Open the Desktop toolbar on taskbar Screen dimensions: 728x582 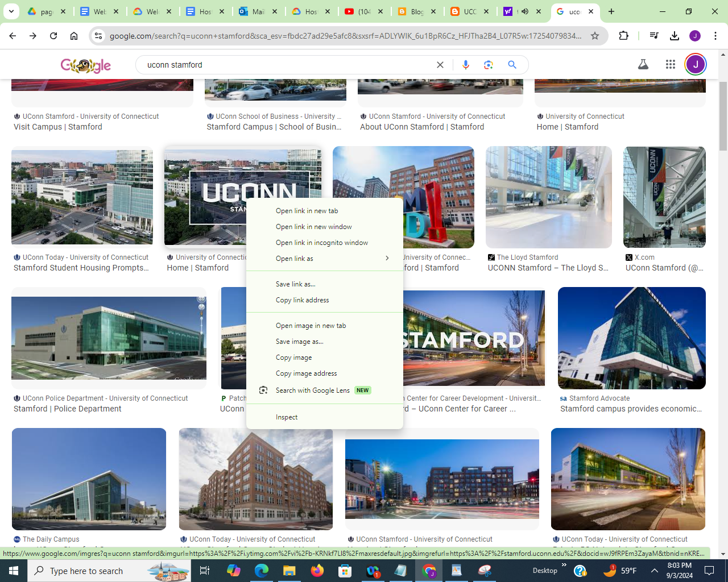point(545,571)
